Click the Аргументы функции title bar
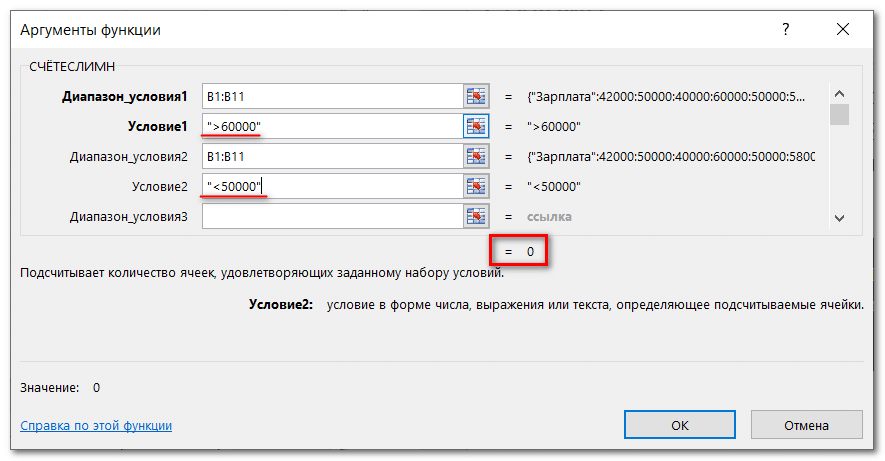The height and width of the screenshot is (461, 885). 400,29
